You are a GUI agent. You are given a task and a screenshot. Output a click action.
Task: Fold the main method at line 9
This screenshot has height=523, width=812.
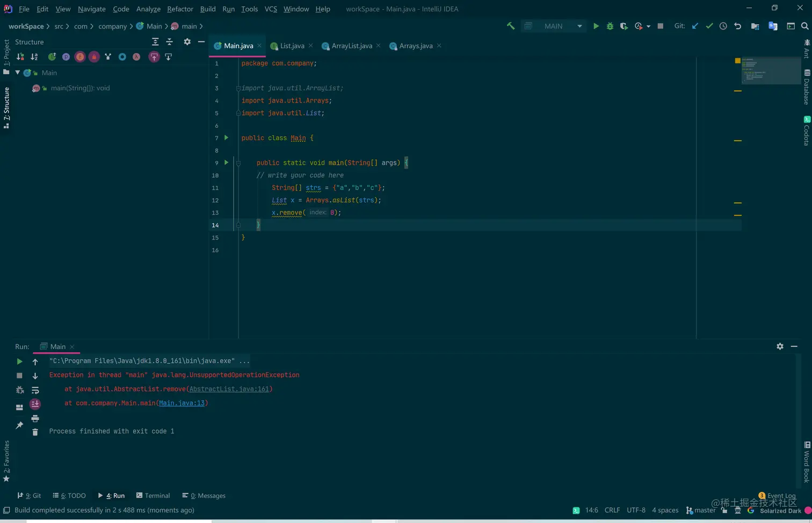[238, 163]
